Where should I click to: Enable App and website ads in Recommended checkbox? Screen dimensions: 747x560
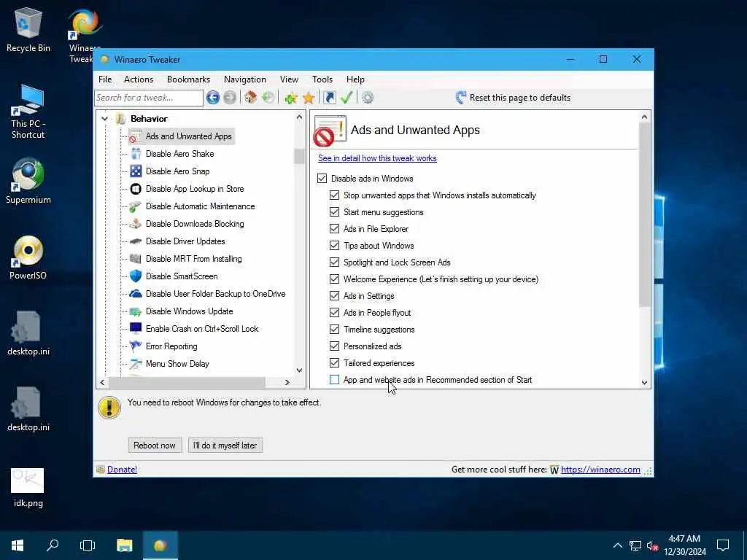(x=334, y=379)
